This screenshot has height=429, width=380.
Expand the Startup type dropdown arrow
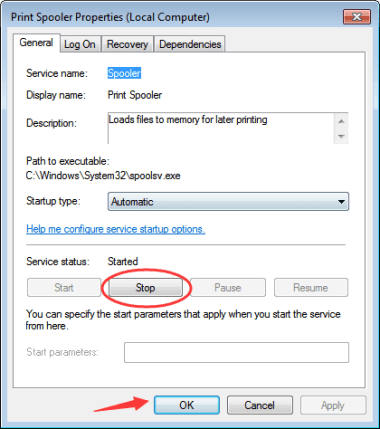[x=341, y=202]
